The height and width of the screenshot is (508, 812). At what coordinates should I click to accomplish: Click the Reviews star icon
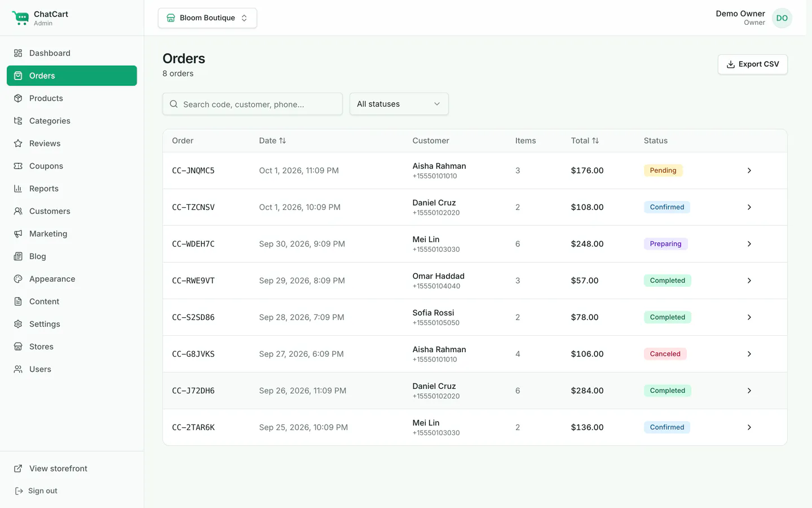(18, 143)
